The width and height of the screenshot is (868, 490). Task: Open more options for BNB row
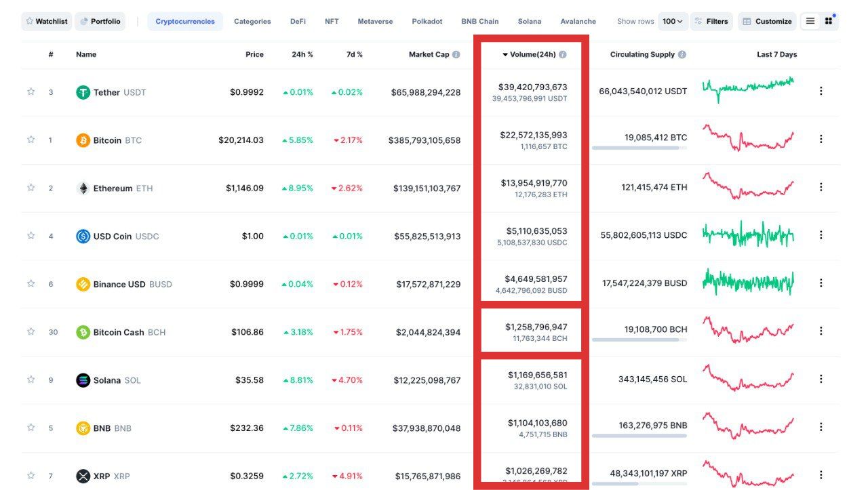pos(821,427)
